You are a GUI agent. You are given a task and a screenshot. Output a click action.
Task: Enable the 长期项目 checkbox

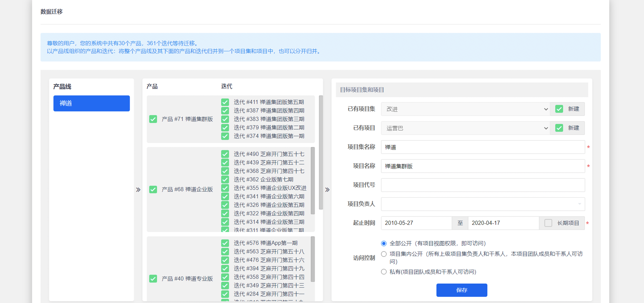click(x=548, y=223)
